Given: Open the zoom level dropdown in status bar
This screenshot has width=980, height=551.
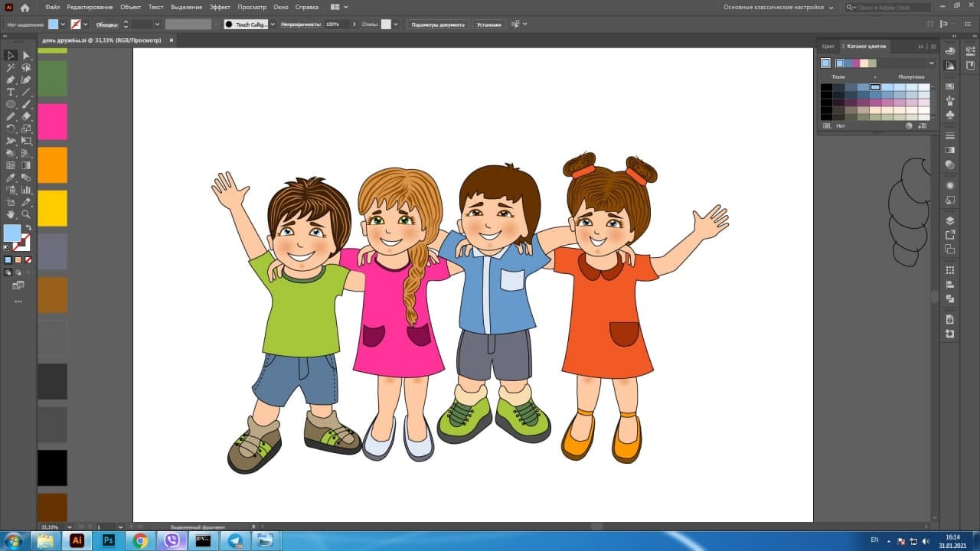Looking at the screenshot, I should [x=70, y=527].
